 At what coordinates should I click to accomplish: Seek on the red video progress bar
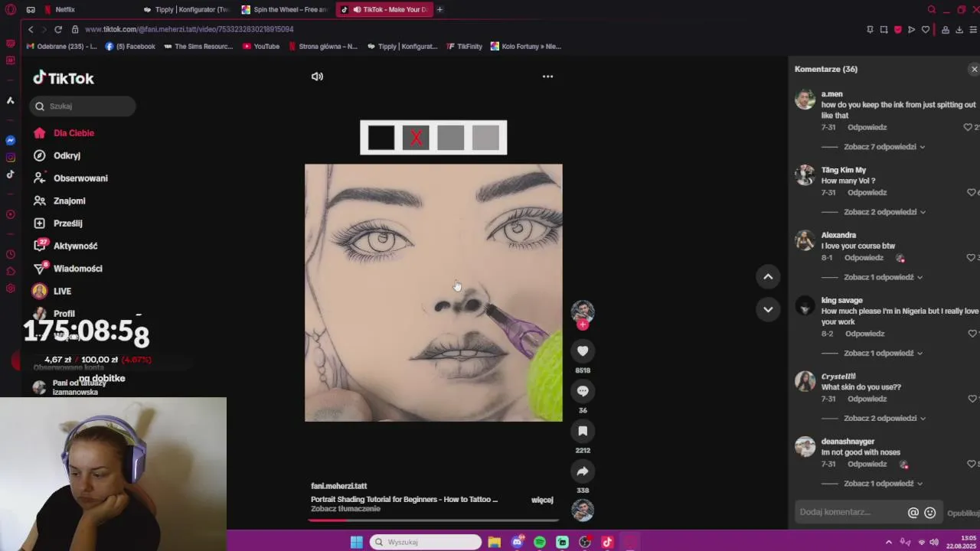(x=433, y=520)
